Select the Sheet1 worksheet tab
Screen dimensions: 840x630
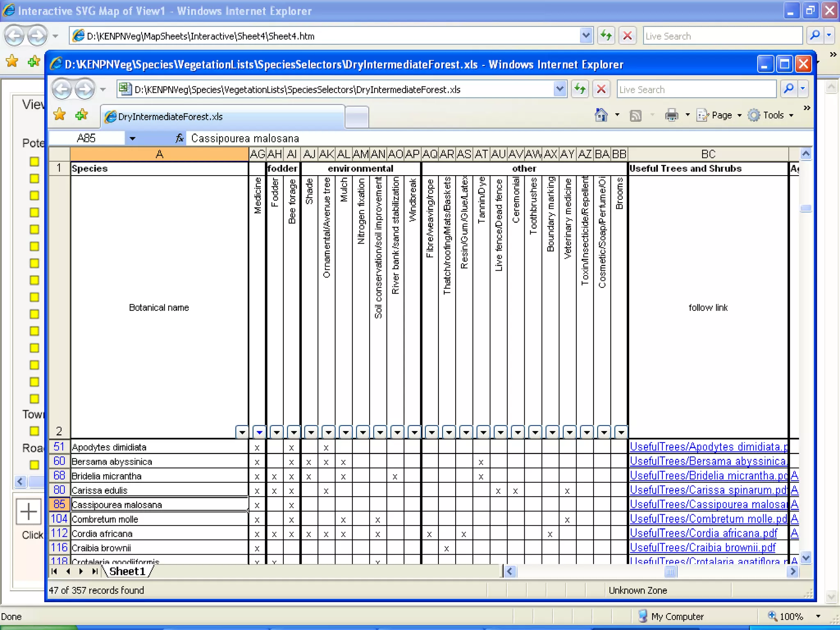127,571
